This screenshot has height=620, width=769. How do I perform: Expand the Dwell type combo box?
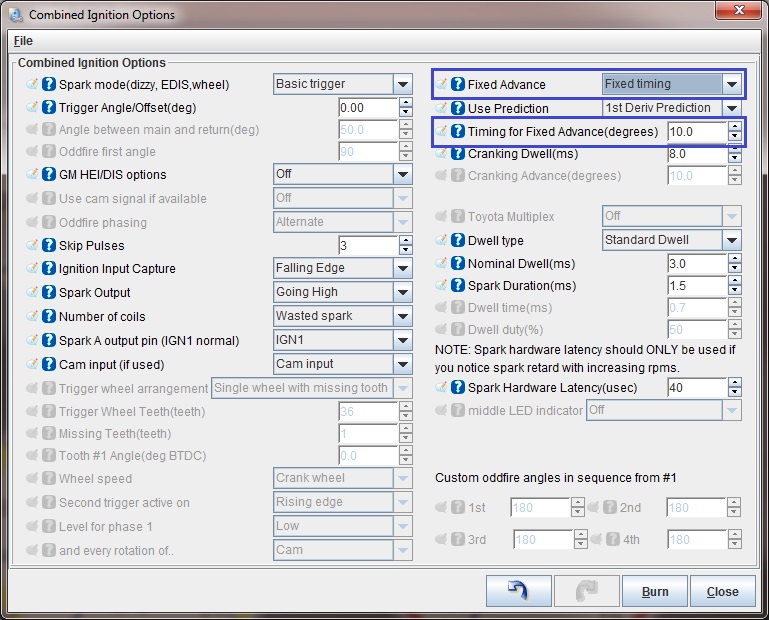731,240
